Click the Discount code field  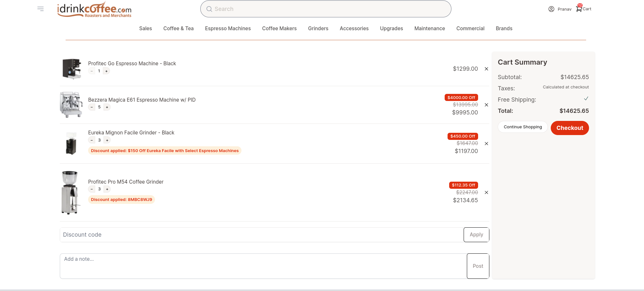click(262, 235)
